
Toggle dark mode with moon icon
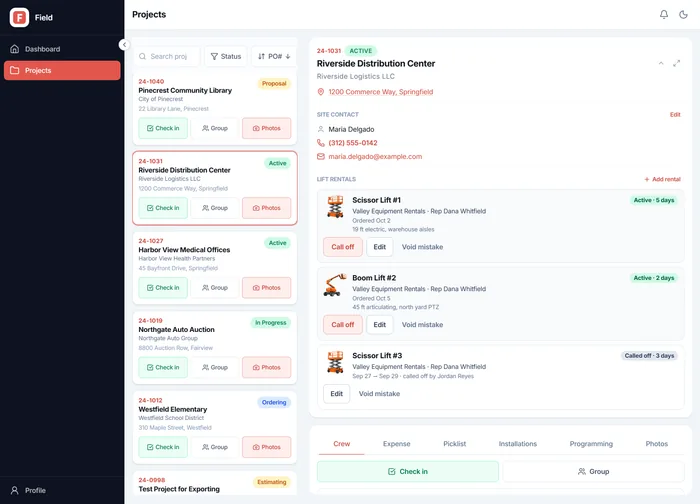point(683,15)
